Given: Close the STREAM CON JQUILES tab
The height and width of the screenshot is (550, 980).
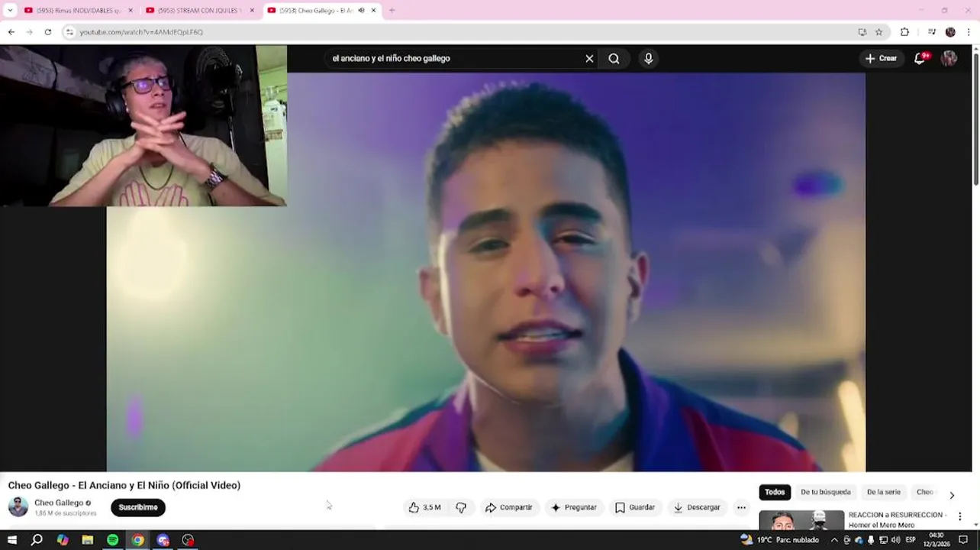Looking at the screenshot, I should point(252,11).
